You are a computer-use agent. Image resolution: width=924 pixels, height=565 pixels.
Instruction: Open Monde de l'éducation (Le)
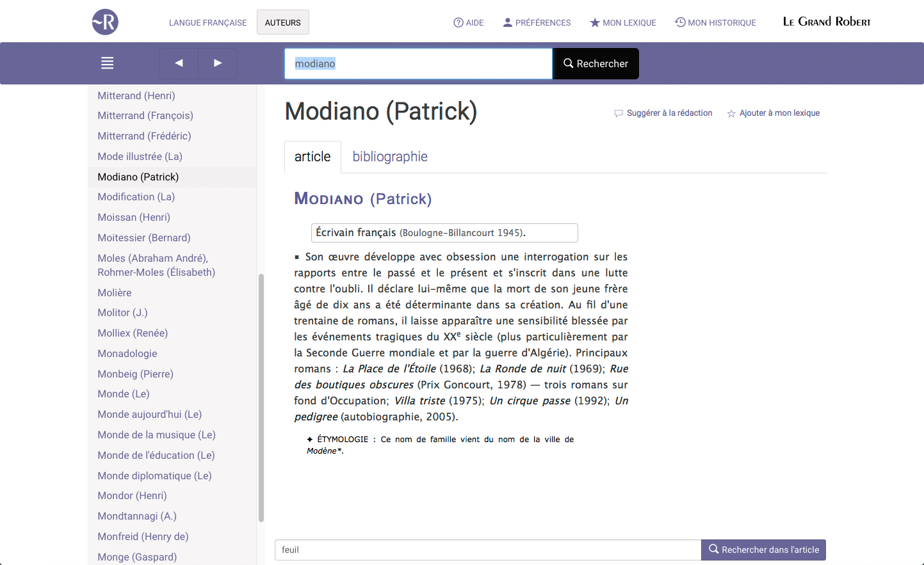tap(156, 455)
